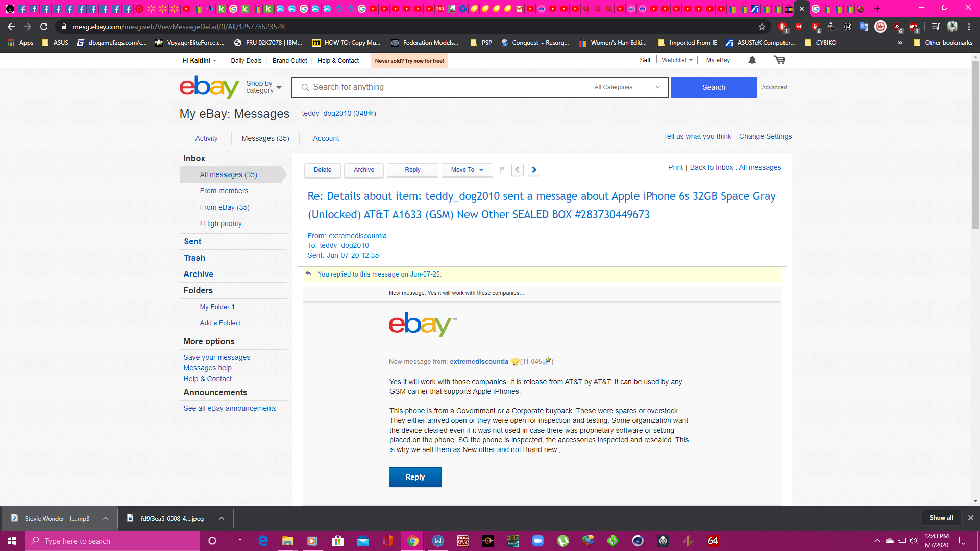Flag this message
Viewport: 980px width, 551px height.
[502, 170]
